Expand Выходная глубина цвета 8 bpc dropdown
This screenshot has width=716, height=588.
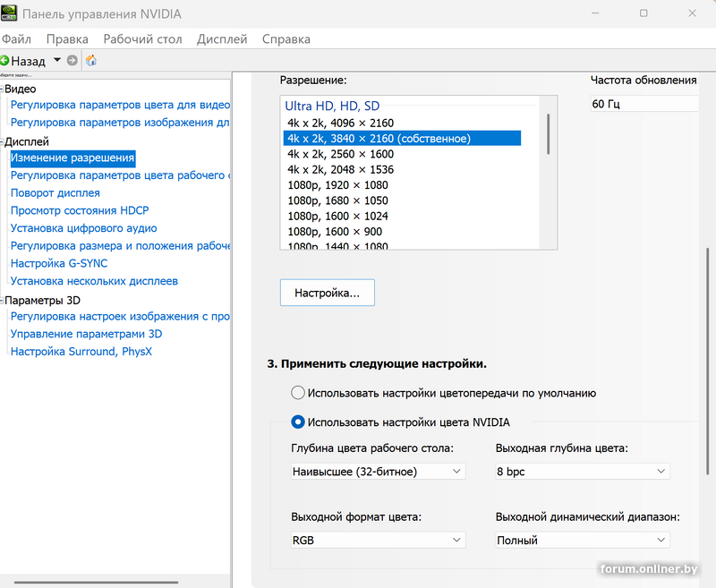(x=582, y=472)
